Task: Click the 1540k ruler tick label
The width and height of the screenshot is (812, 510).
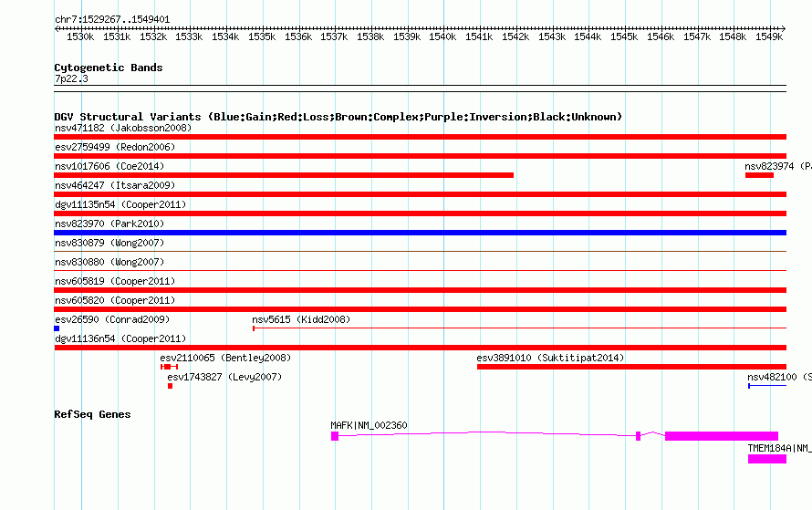Action: pyautogui.click(x=442, y=36)
